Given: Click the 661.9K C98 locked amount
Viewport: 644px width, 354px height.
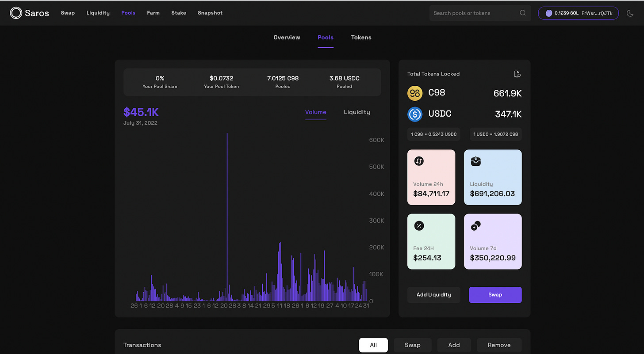Looking at the screenshot, I should pyautogui.click(x=507, y=93).
